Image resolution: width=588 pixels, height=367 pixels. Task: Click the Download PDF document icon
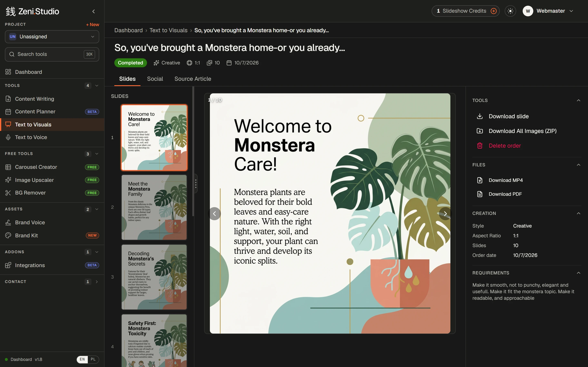480,194
